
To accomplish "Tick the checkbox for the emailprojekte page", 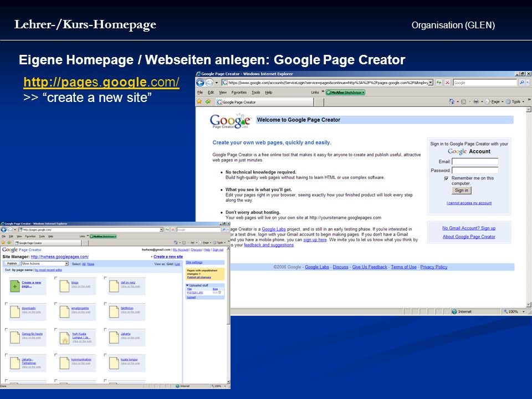I will point(55,304).
